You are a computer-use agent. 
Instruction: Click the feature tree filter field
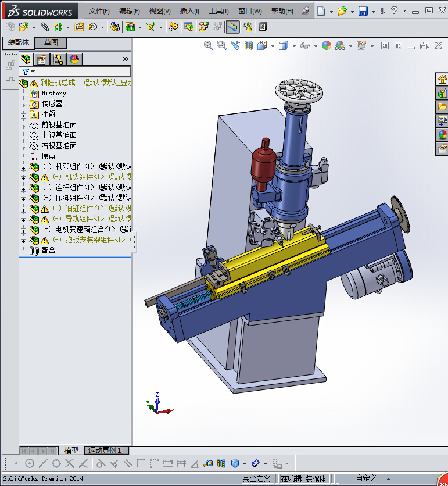point(81,72)
